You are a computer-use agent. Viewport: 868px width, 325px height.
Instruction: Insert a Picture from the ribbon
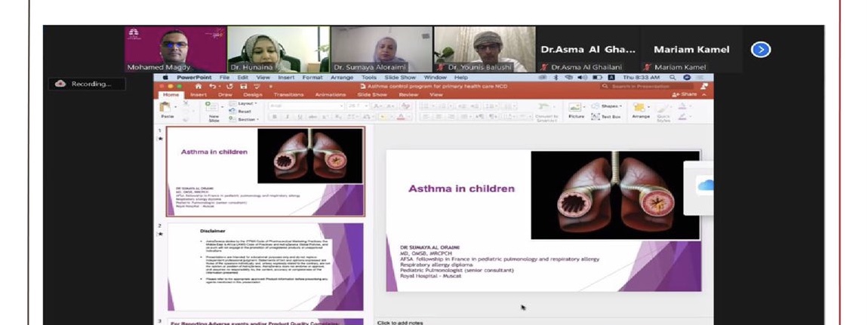(576, 110)
